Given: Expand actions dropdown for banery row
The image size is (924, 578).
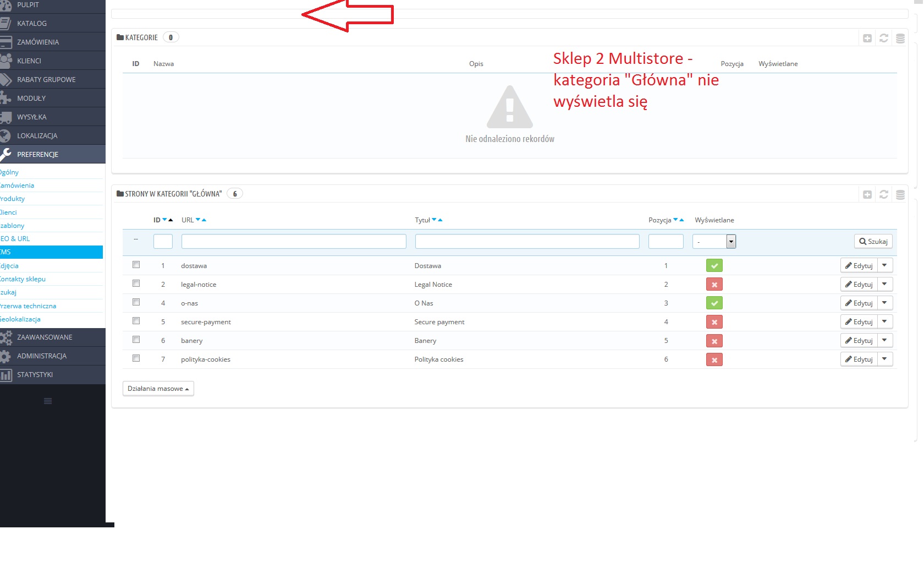Looking at the screenshot, I should pyautogui.click(x=885, y=340).
